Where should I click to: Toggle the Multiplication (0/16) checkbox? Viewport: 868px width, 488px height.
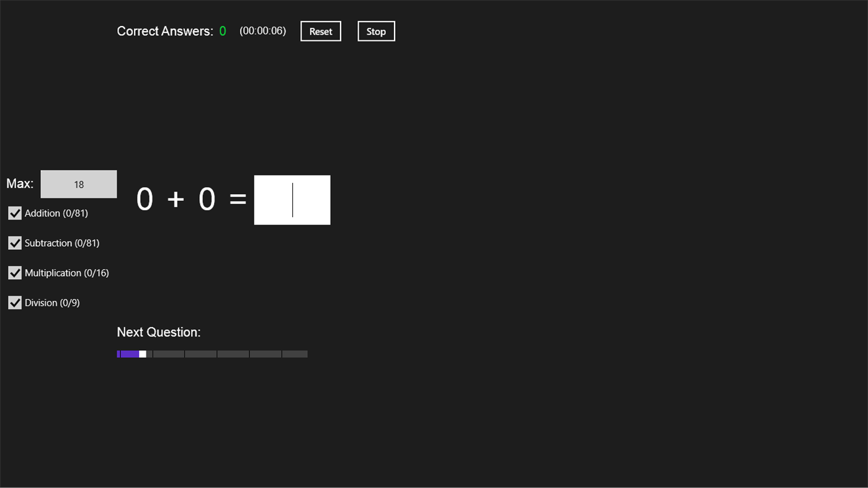[x=14, y=273]
